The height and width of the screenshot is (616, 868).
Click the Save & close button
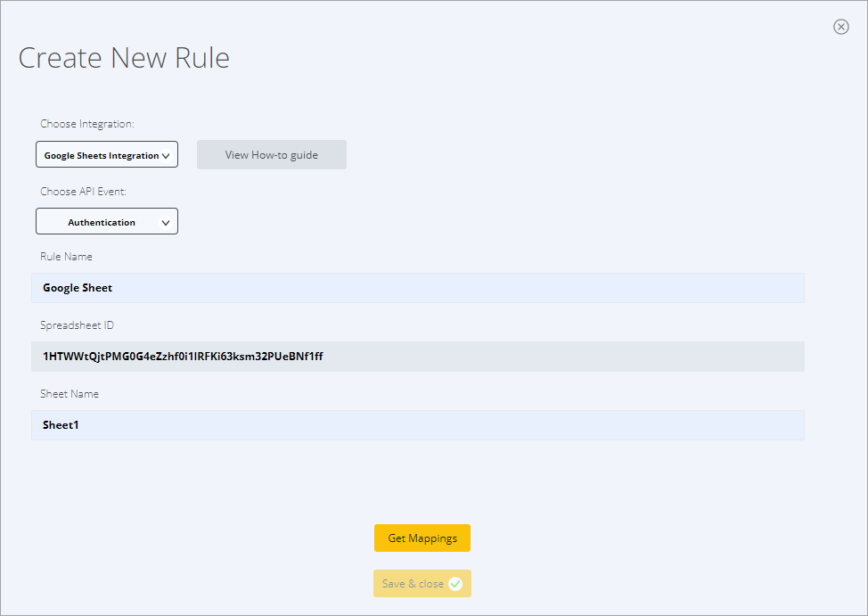click(x=422, y=583)
